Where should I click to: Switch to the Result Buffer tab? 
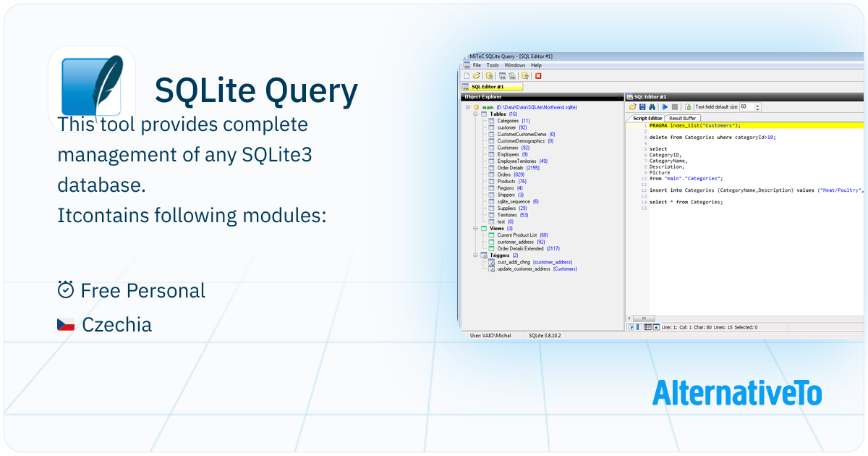[683, 118]
